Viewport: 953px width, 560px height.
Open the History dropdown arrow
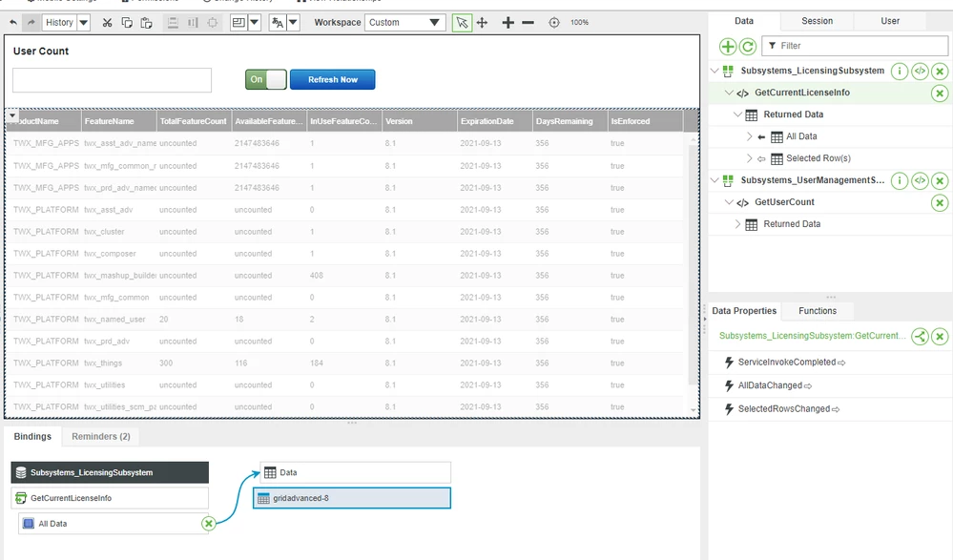[84, 23]
